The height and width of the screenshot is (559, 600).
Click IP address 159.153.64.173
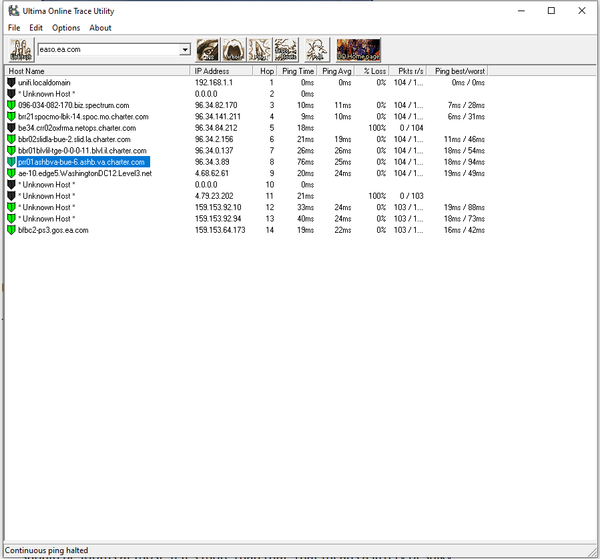coord(220,230)
